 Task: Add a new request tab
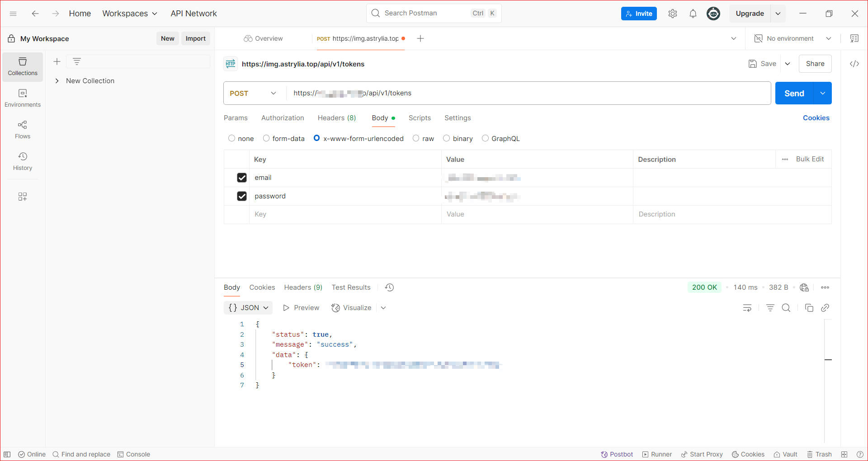click(x=420, y=38)
